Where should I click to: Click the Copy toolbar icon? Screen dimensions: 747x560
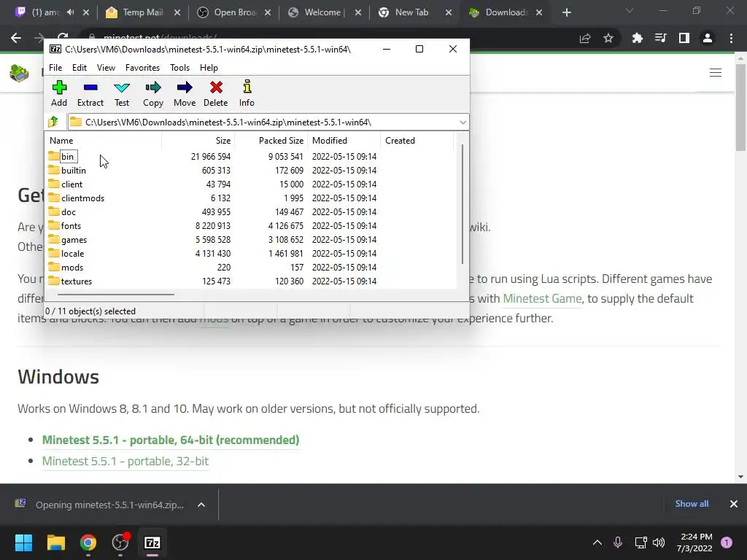pos(153,87)
